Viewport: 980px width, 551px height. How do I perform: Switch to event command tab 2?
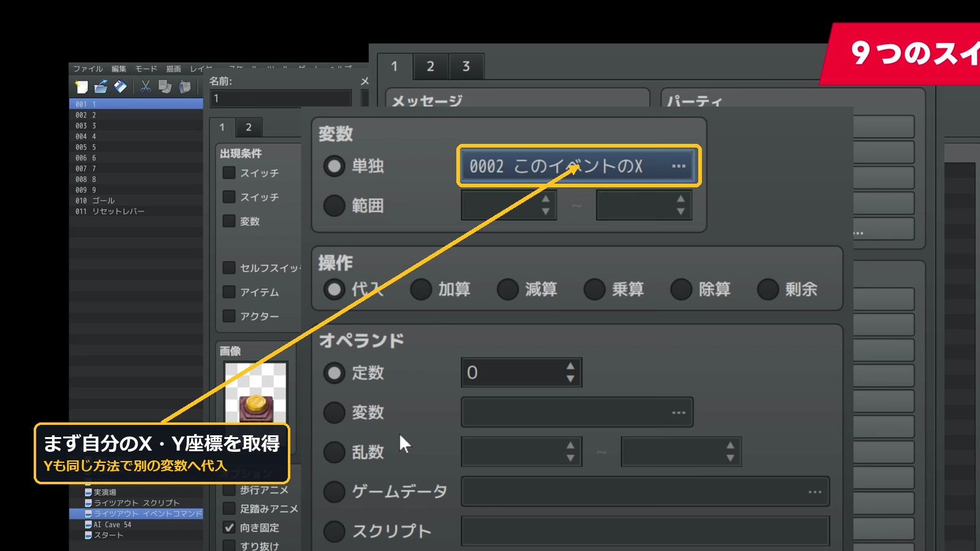pos(431,66)
